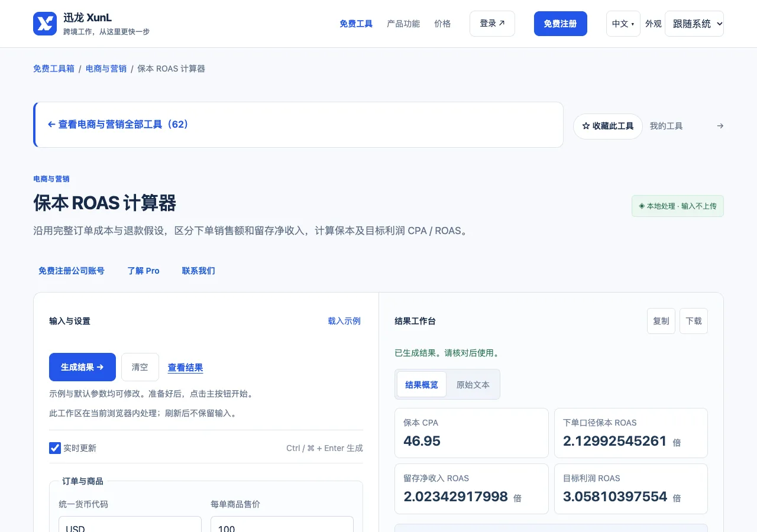Click the 收藏此工具 button
The width and height of the screenshot is (757, 532).
pyautogui.click(x=608, y=126)
